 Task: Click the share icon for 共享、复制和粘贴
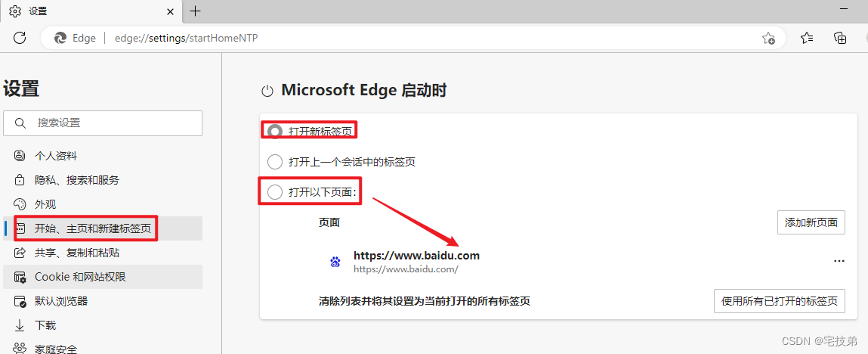coord(20,253)
